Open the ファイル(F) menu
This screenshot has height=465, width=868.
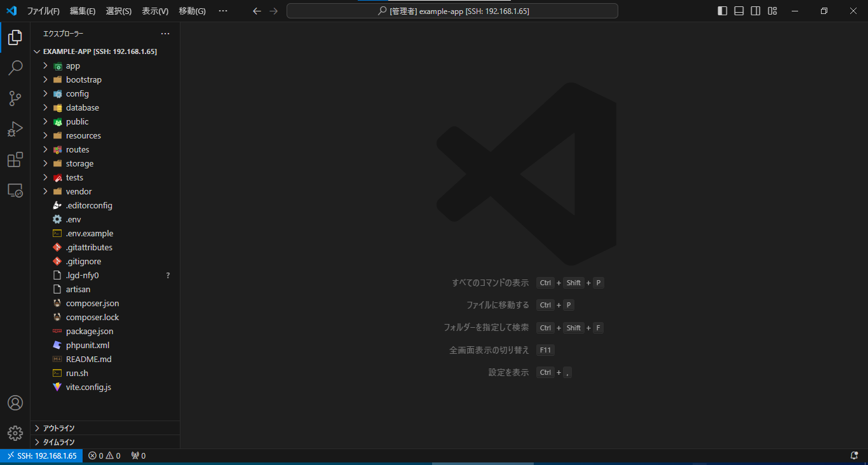tap(43, 11)
